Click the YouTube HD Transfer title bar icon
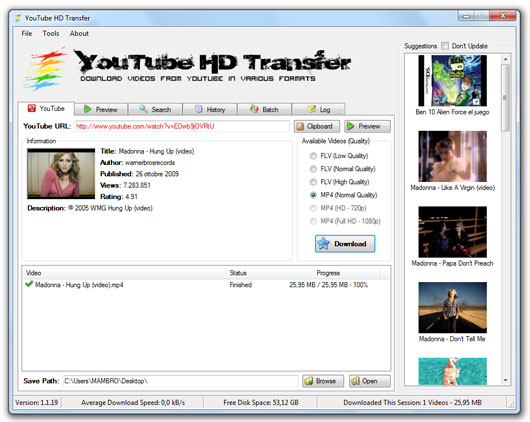 (18, 18)
